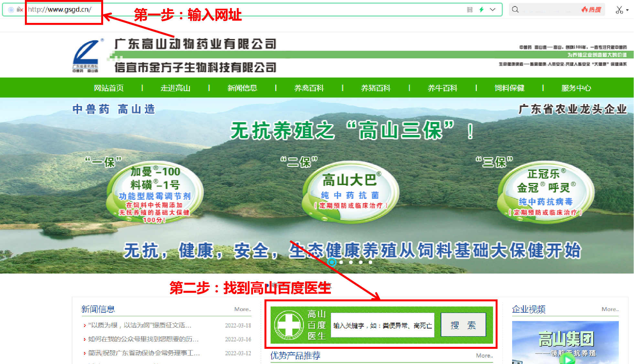Click the insecure lock icon beside URL

20,10
